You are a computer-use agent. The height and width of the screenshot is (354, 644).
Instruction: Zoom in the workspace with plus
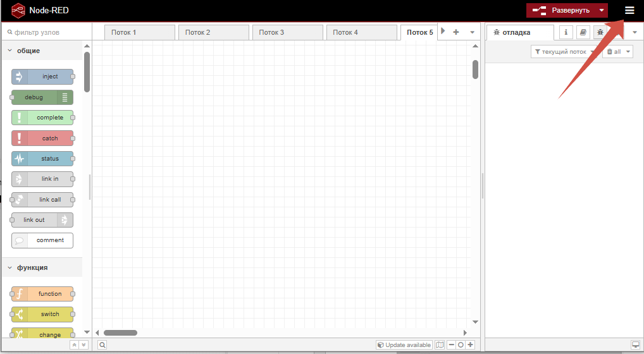pyautogui.click(x=470, y=345)
